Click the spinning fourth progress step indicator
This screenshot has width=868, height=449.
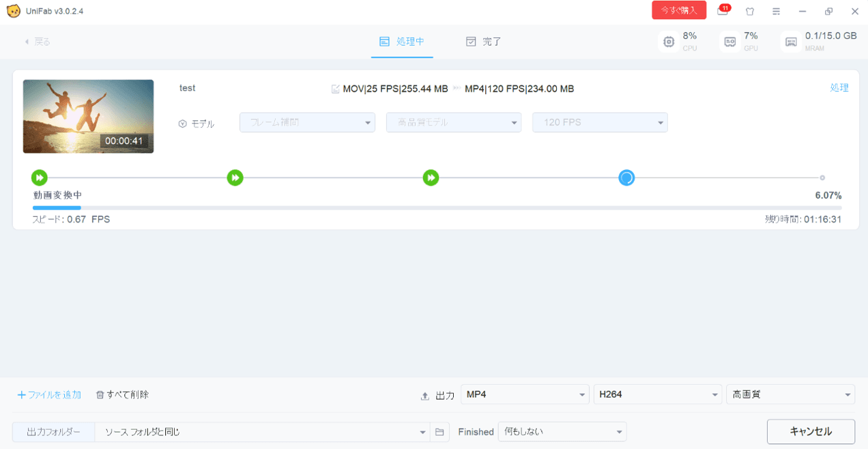tap(626, 178)
